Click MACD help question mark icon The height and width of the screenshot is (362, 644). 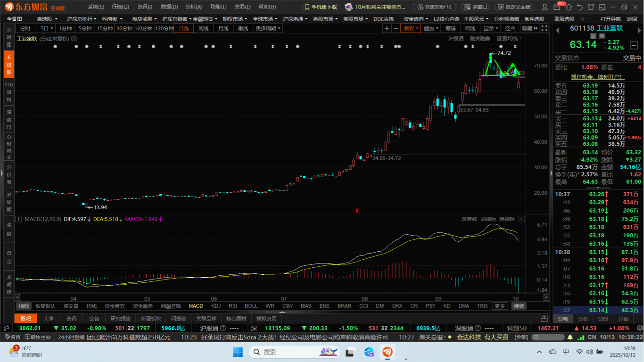19,219
